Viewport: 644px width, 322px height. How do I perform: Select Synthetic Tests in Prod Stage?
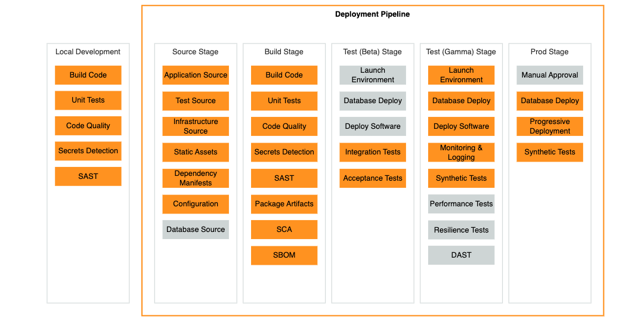pyautogui.click(x=550, y=152)
